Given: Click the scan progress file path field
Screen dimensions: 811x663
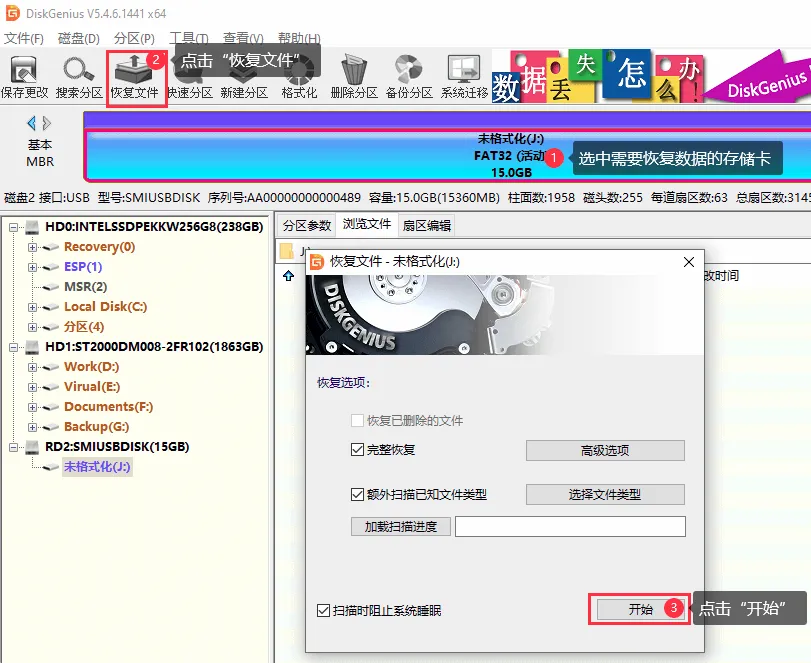Looking at the screenshot, I should click(x=570, y=526).
